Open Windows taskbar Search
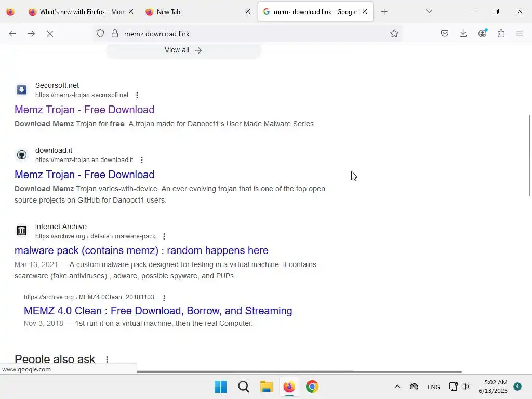Image resolution: width=532 pixels, height=399 pixels. tap(243, 387)
